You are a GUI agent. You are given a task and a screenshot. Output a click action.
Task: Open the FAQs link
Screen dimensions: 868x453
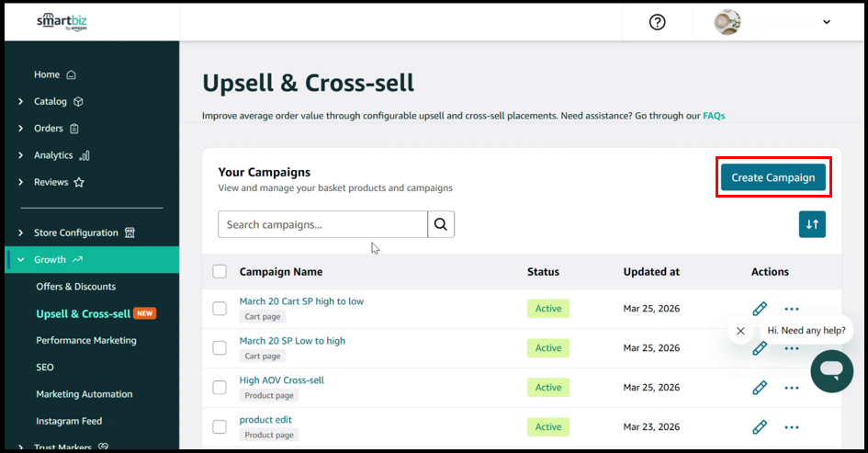[x=714, y=116]
